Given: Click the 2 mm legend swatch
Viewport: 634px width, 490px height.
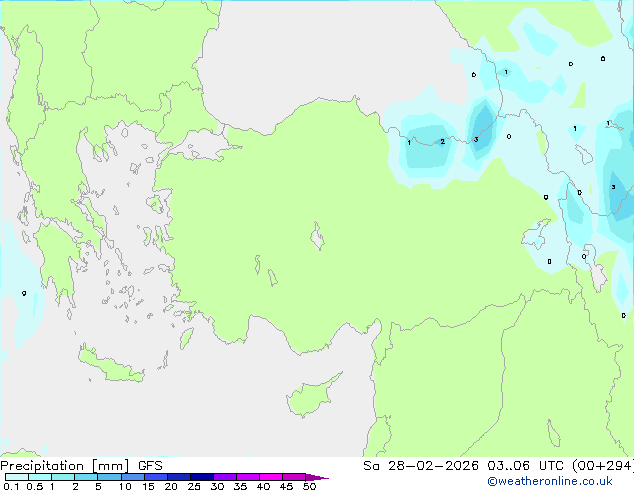Looking at the screenshot, I should coord(86,477).
